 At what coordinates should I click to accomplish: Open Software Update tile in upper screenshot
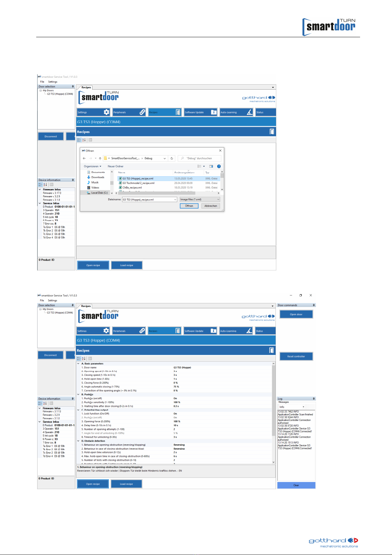[201, 112]
